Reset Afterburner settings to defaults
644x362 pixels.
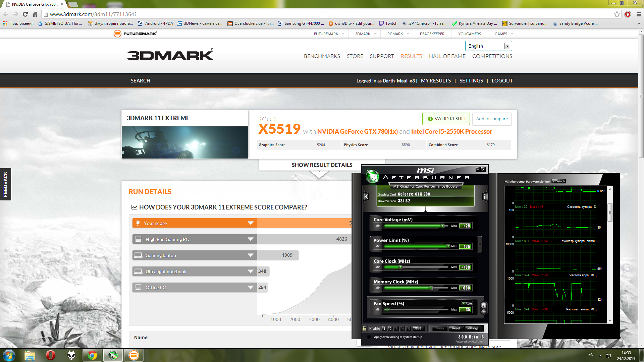[x=456, y=328]
